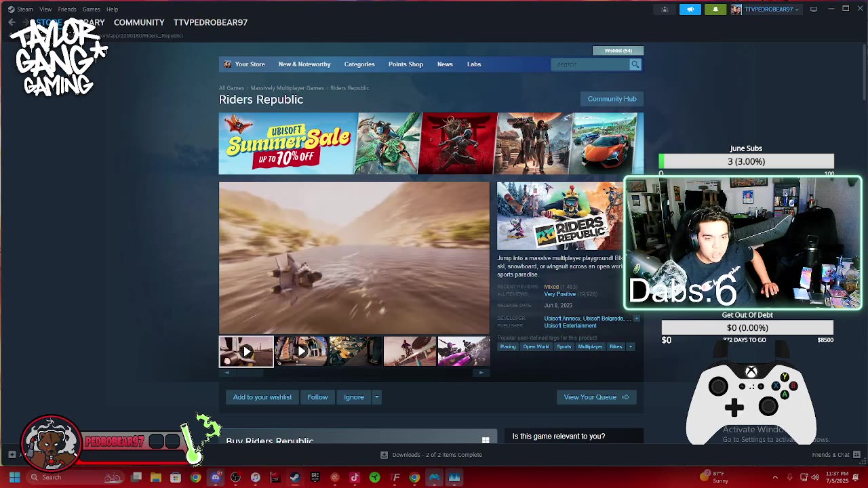
Task: Expand the Ignore options dropdown arrow
Action: [x=377, y=397]
